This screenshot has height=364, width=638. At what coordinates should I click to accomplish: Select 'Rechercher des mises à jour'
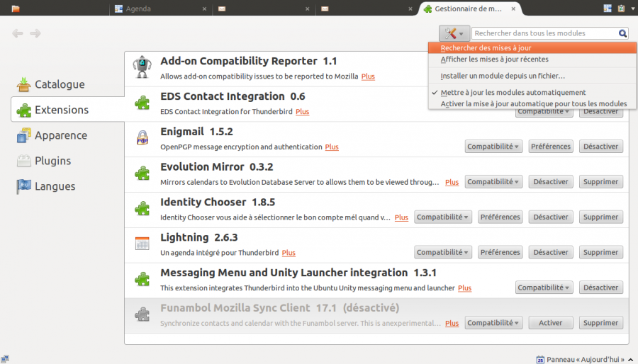point(532,48)
